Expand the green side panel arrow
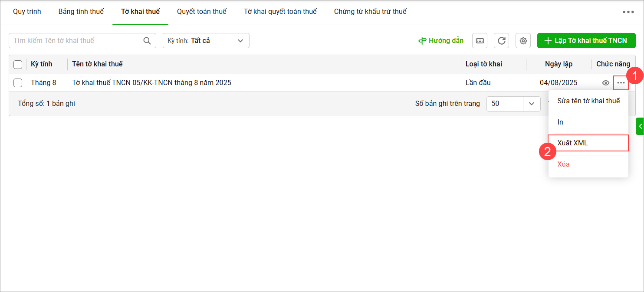This screenshot has height=292, width=644. pos(640,126)
